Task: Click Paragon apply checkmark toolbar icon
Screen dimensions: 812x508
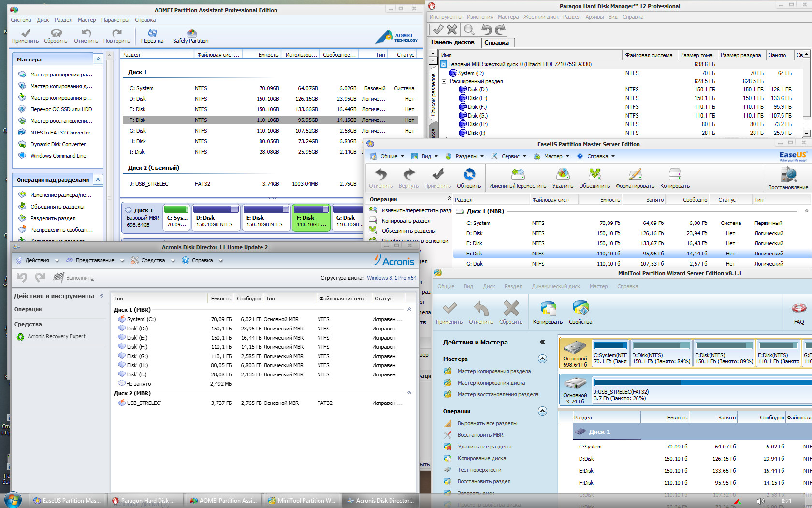Action: tap(437, 30)
